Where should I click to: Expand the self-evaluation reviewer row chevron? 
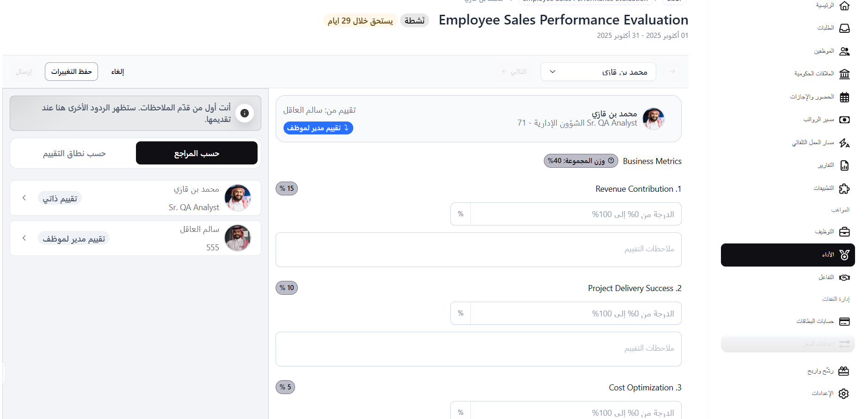coord(24,198)
